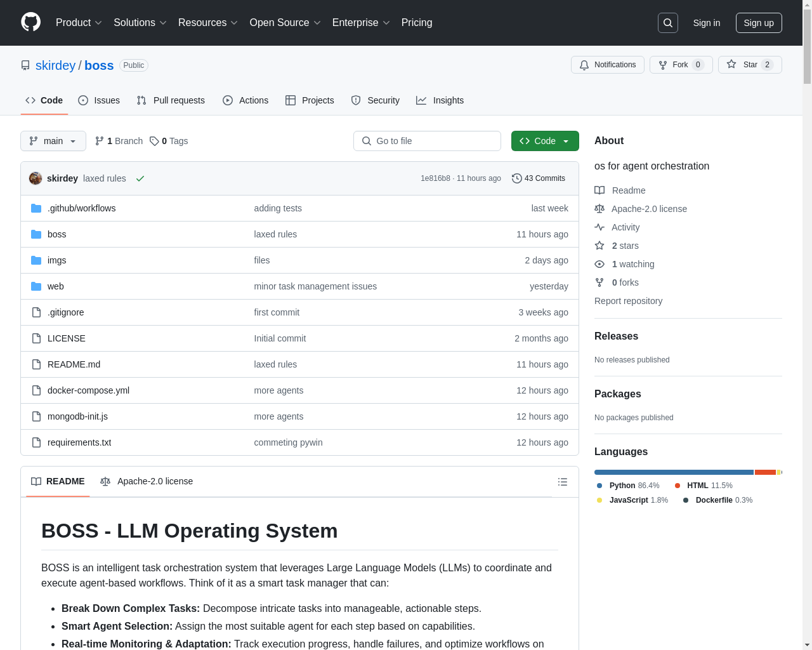This screenshot has height=650, width=812.
Task: Click the HTML segment of the languages bar
Action: [x=765, y=472]
